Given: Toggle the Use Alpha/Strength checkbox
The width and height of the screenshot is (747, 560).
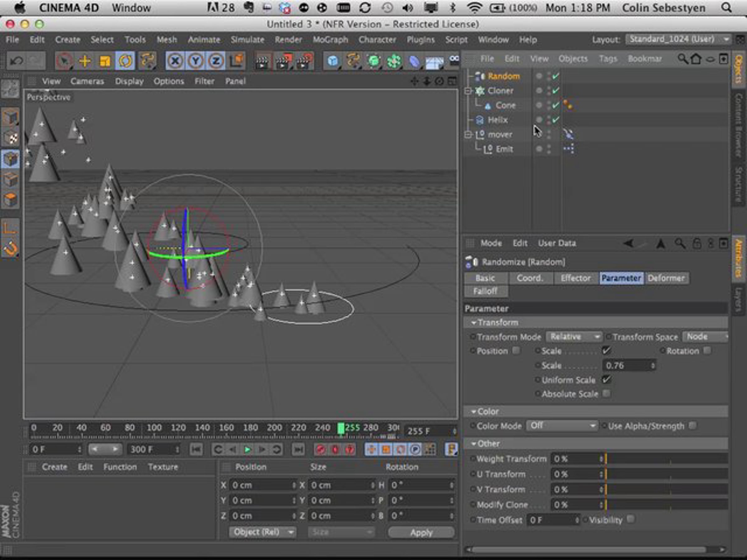Looking at the screenshot, I should coord(693,425).
